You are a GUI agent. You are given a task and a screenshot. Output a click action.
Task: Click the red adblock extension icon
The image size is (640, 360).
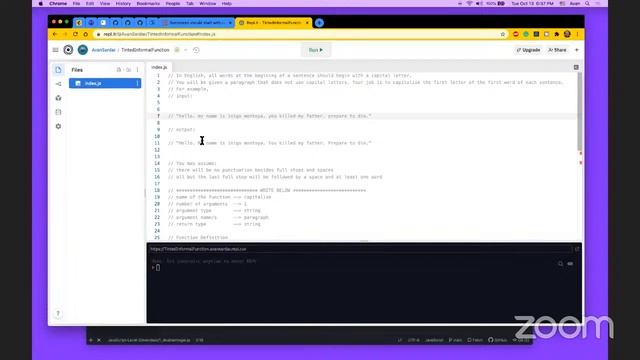point(516,34)
